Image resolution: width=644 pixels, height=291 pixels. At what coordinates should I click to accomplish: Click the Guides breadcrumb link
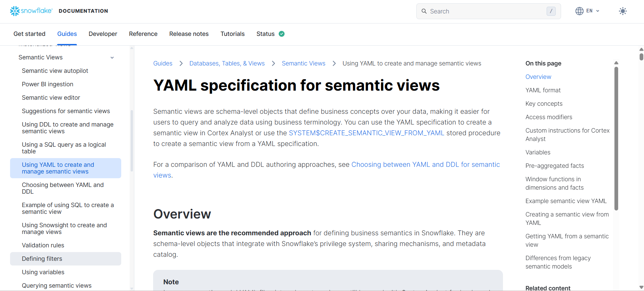click(163, 63)
